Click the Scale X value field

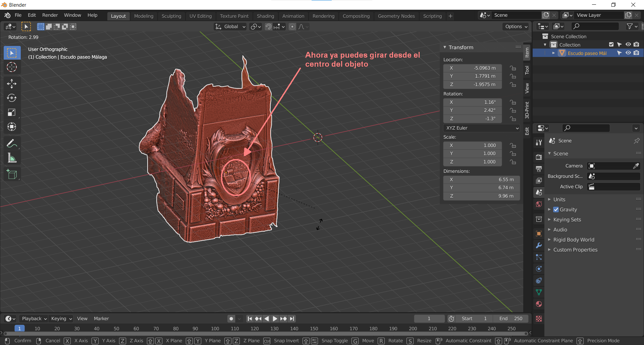[x=473, y=145]
